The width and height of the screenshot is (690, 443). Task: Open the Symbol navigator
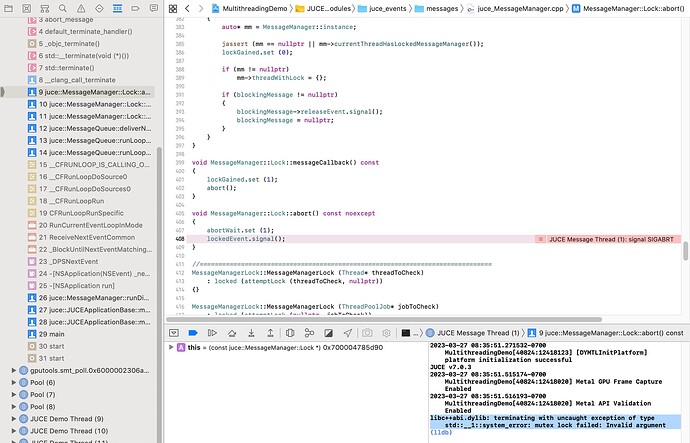[45, 8]
